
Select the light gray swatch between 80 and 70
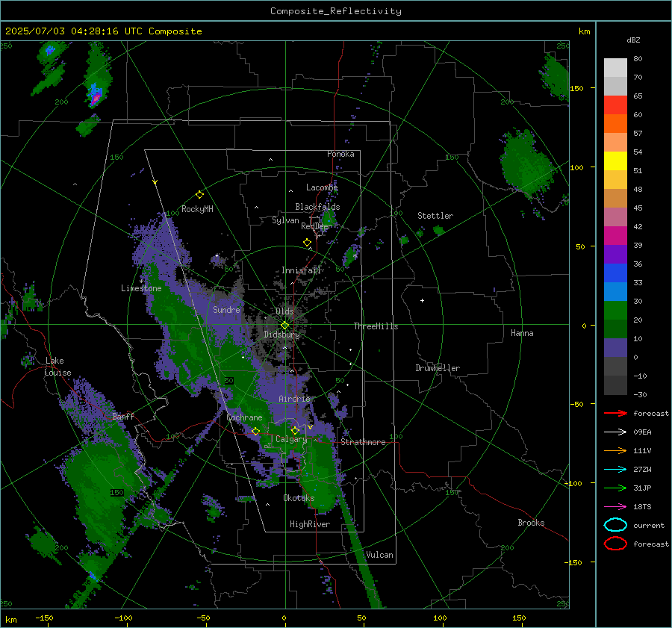point(615,68)
